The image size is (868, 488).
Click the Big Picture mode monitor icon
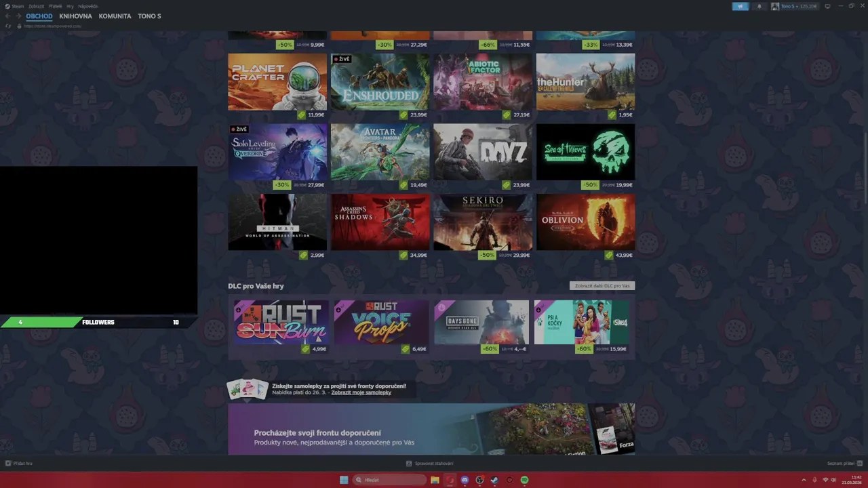click(827, 6)
